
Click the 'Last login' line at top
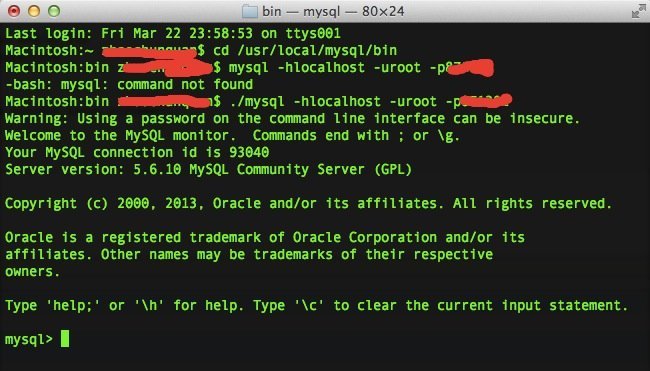coord(173,33)
